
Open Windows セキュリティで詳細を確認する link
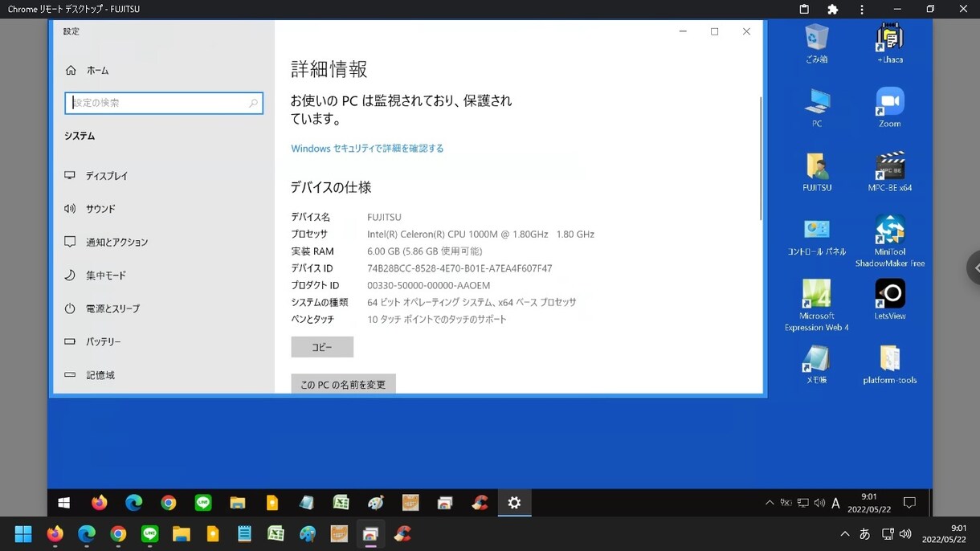(x=367, y=149)
